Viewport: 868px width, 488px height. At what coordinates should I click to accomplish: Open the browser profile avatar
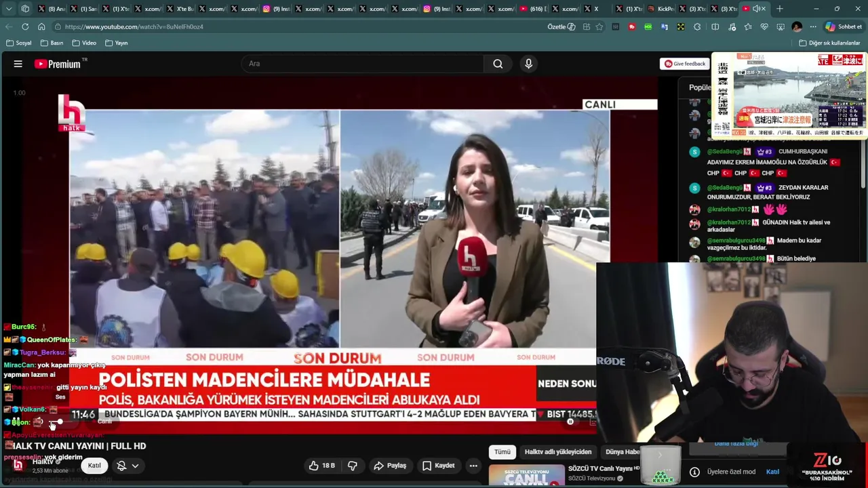pos(797,26)
